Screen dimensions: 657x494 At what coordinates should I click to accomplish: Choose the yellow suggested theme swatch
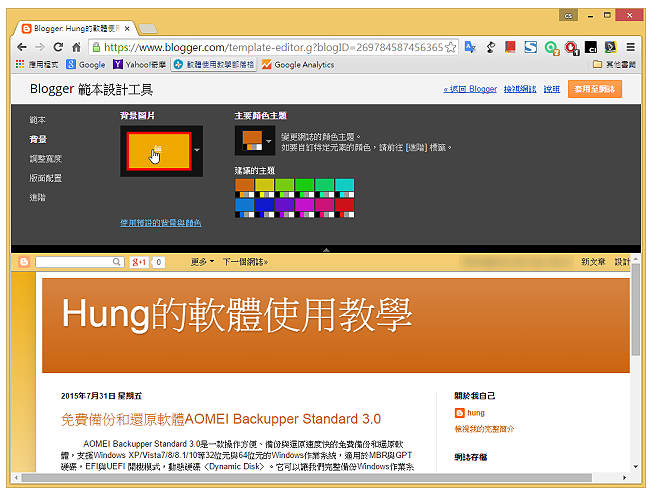[264, 188]
